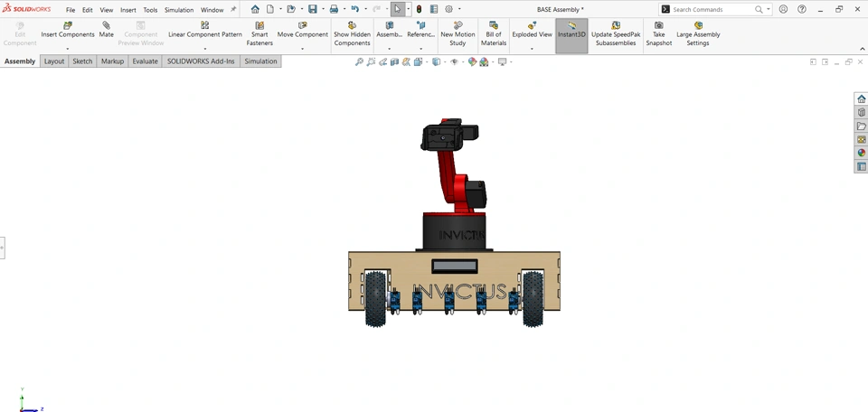
Task: Click Previous View icon in heads-up toolbar
Action: click(382, 62)
